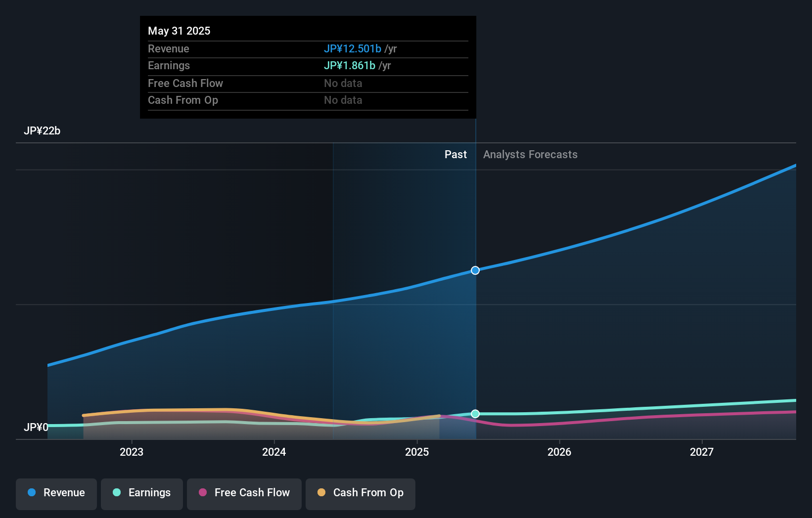Click the May 31 2025 tooltip date

coord(179,31)
